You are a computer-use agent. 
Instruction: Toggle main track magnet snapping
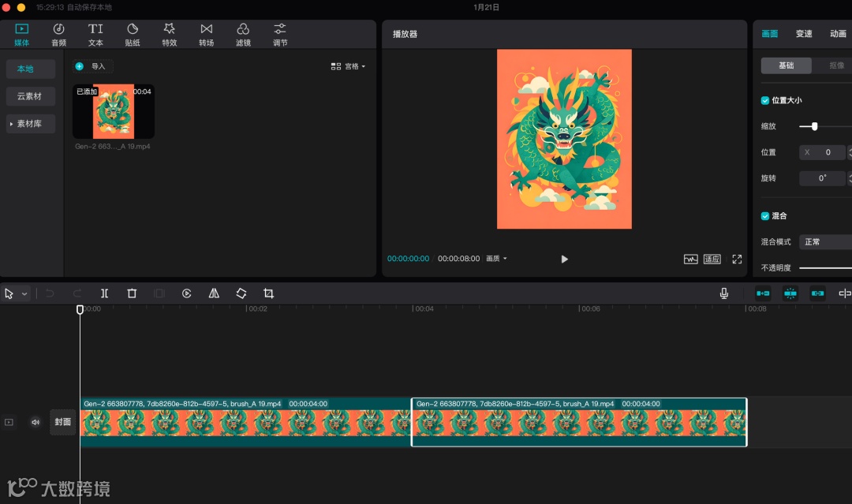tap(763, 294)
